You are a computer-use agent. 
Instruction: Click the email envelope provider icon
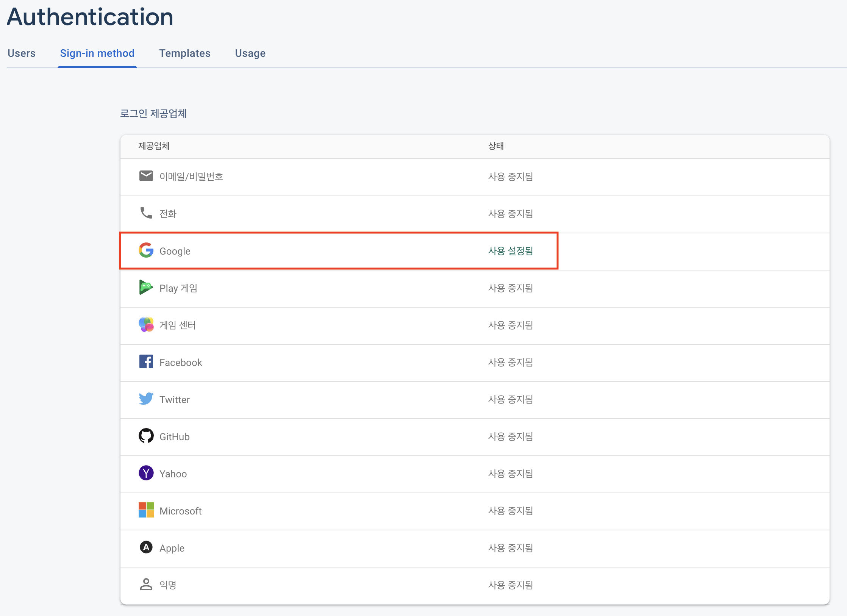click(x=146, y=176)
